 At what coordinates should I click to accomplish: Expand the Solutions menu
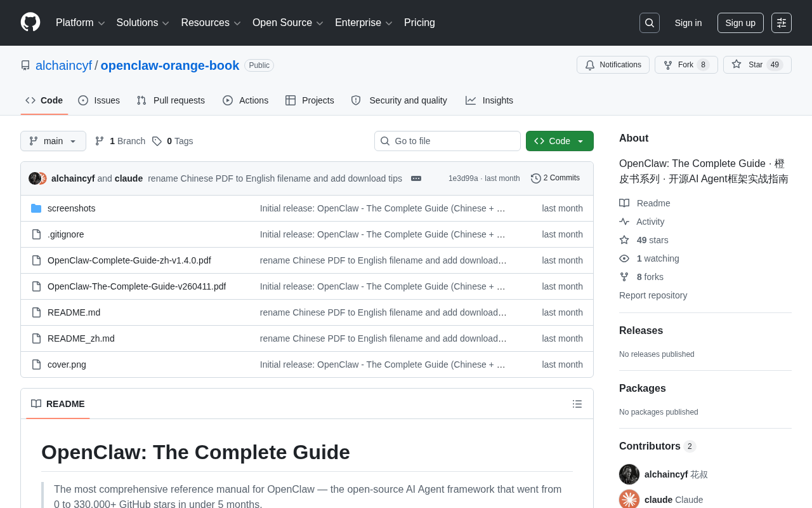(143, 23)
